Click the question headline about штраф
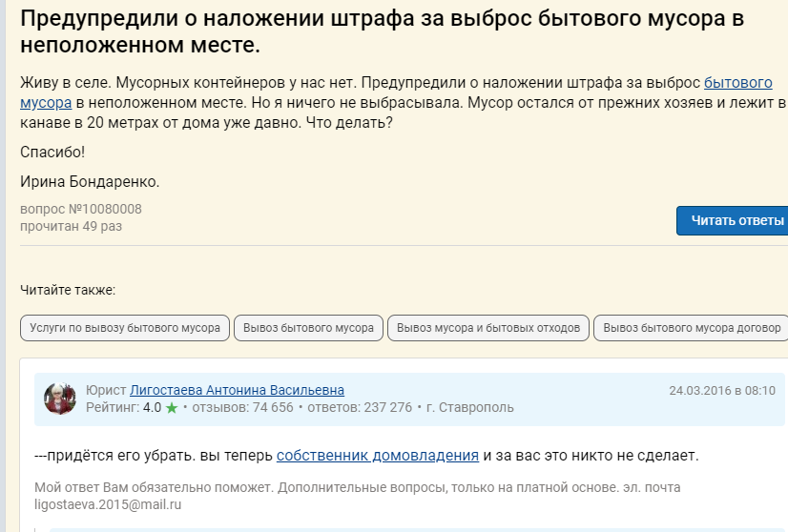This screenshot has width=788, height=532. [x=382, y=31]
